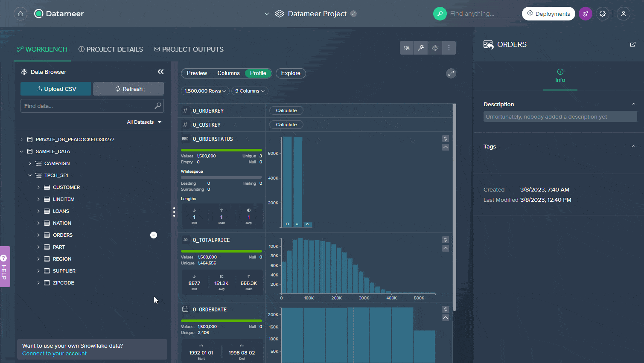Switch to the Preview view
Screen dimensions: 644x363
[197, 73]
